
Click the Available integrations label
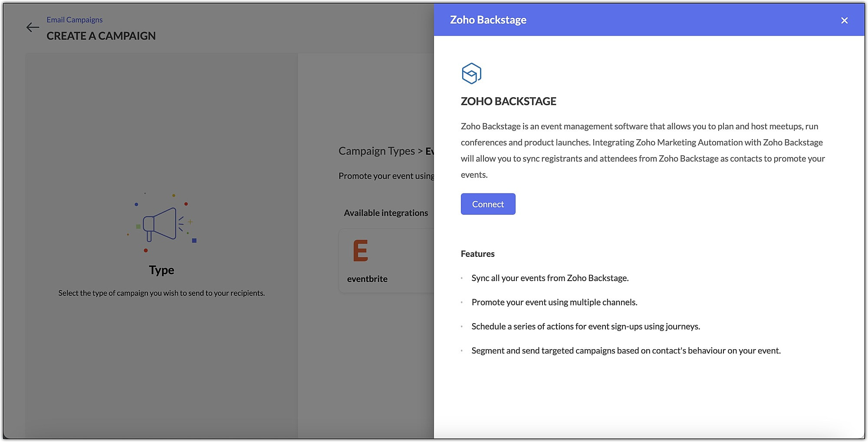[386, 213]
